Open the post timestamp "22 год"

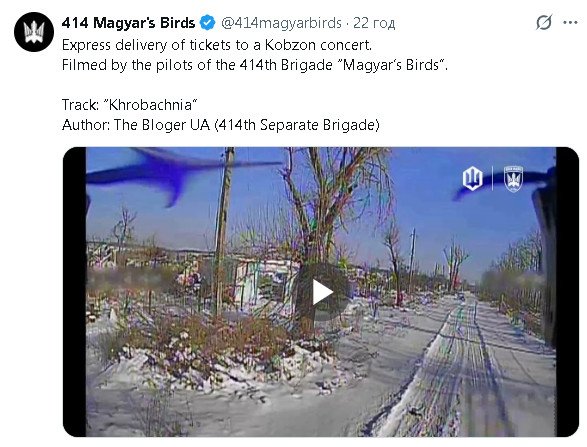click(x=374, y=23)
